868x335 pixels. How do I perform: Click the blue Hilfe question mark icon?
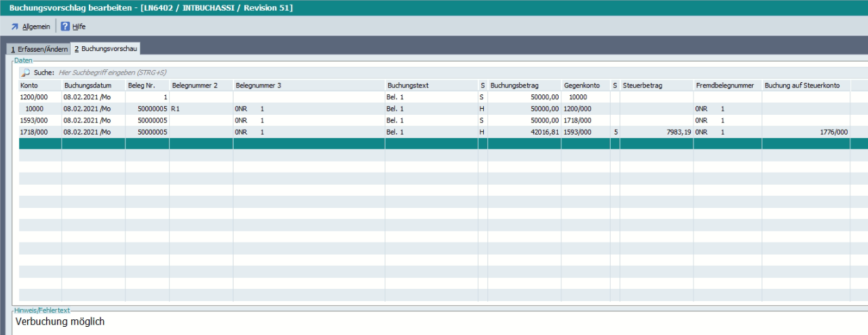(x=65, y=27)
